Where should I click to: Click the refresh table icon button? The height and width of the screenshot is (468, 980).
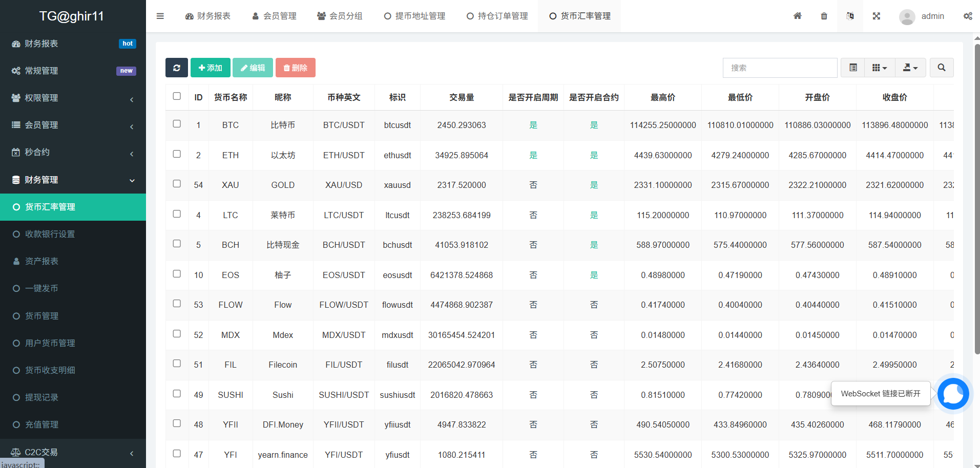pyautogui.click(x=176, y=68)
